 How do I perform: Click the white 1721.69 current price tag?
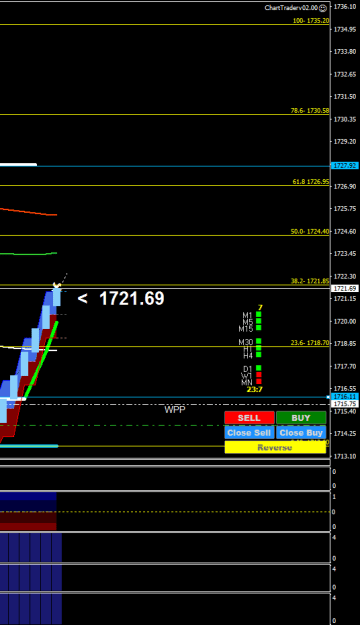(x=345, y=288)
